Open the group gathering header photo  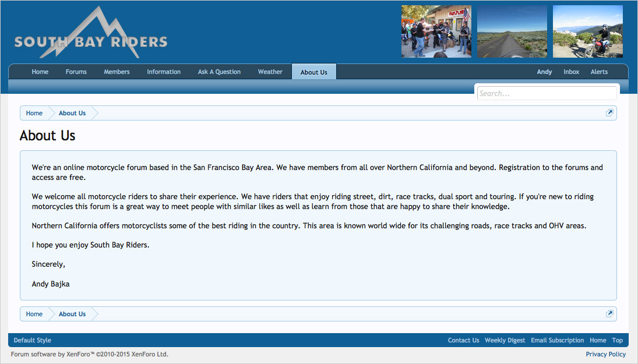[436, 31]
